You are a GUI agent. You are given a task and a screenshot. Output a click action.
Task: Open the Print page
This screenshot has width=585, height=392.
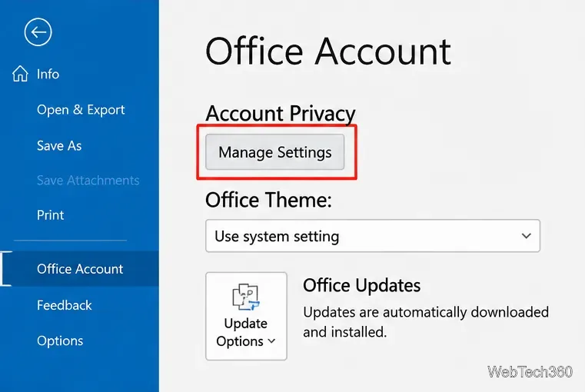tap(51, 215)
